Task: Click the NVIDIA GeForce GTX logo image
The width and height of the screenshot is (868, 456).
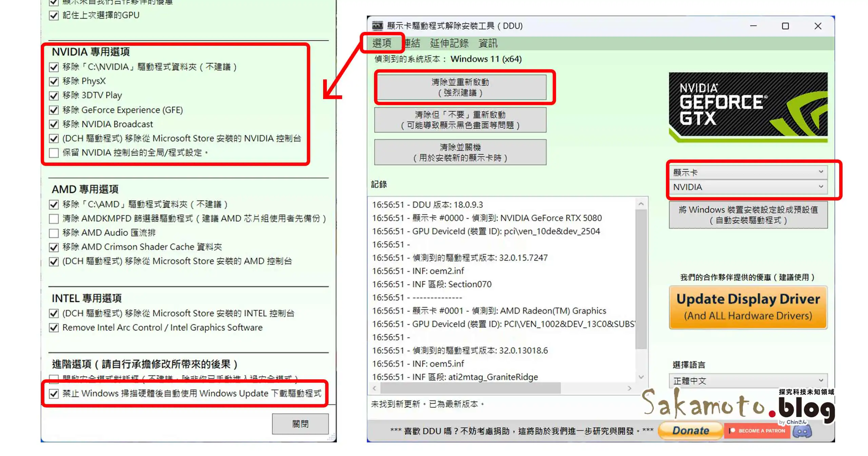Action: point(748,107)
